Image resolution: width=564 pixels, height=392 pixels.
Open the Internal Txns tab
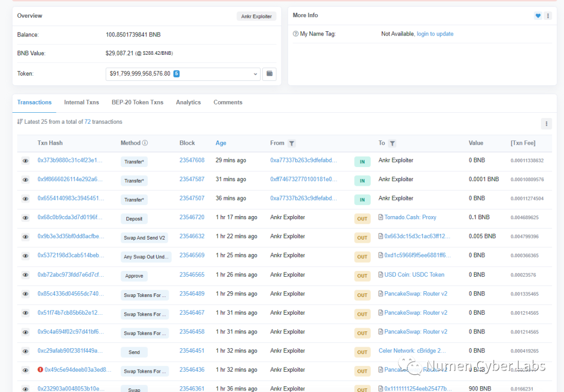click(x=81, y=102)
